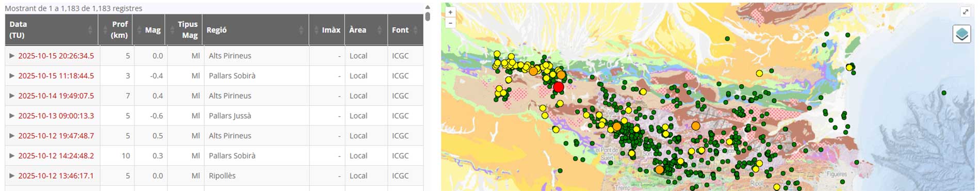Expand the 2025-10-15 20:26:34.5 row
The width and height of the screenshot is (980, 191).
[x=12, y=56]
